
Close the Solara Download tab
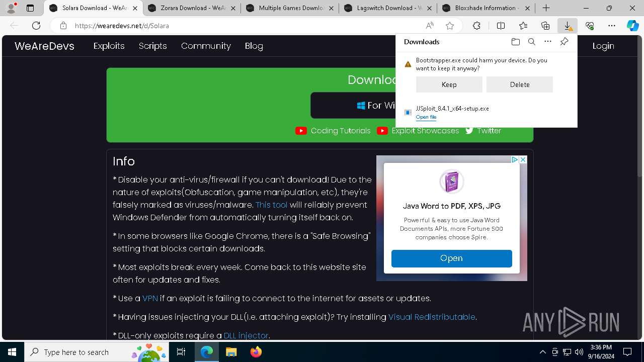click(x=135, y=8)
